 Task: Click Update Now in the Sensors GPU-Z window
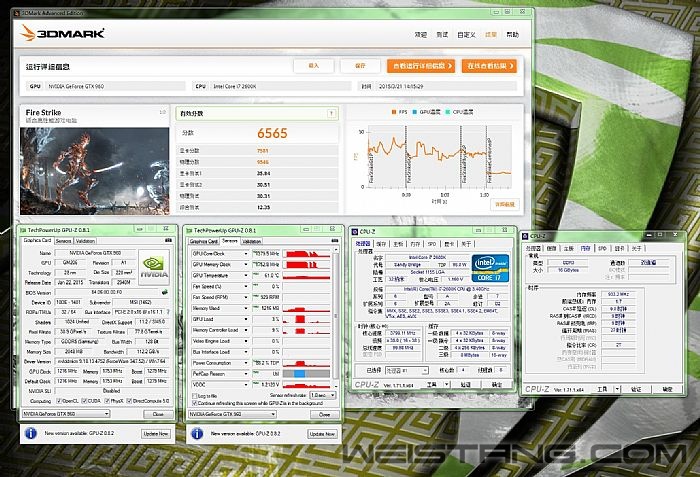[321, 433]
